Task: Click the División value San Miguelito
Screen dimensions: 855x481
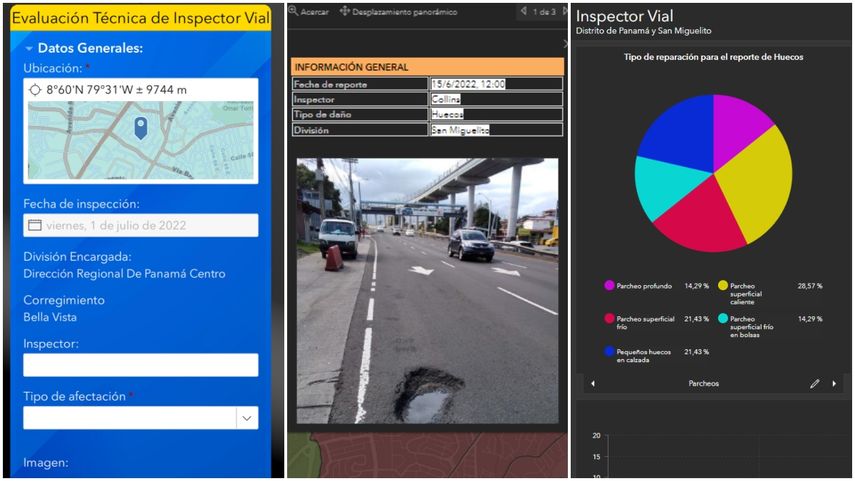Action: 460,130
